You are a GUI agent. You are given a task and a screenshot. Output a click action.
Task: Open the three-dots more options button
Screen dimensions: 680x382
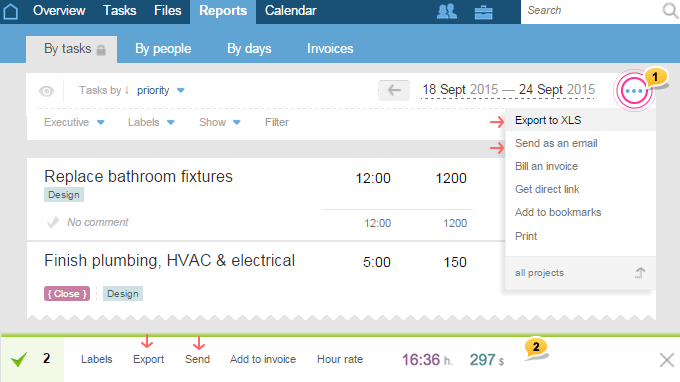click(x=634, y=91)
